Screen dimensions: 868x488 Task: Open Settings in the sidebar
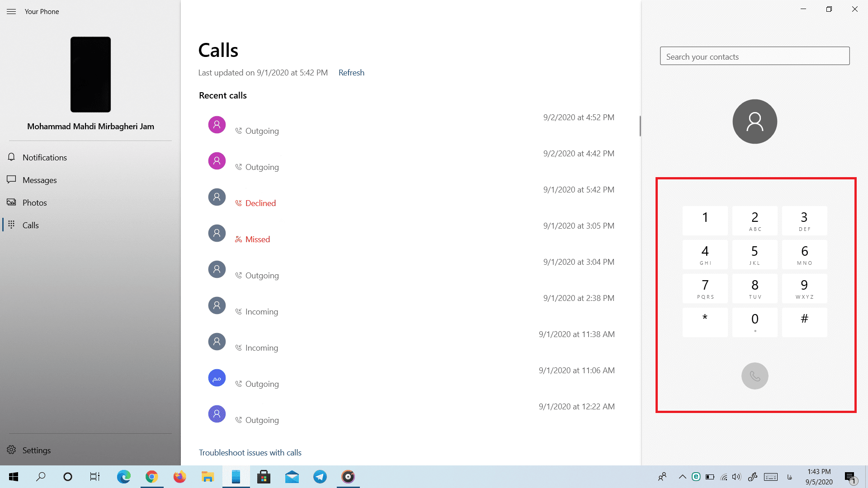pos(90,450)
